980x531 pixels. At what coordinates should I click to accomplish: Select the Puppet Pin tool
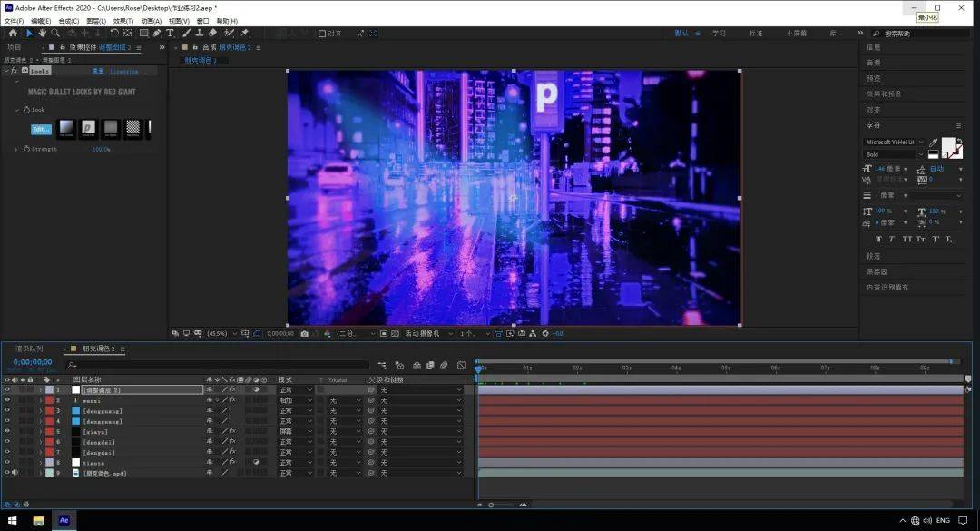pos(245,34)
